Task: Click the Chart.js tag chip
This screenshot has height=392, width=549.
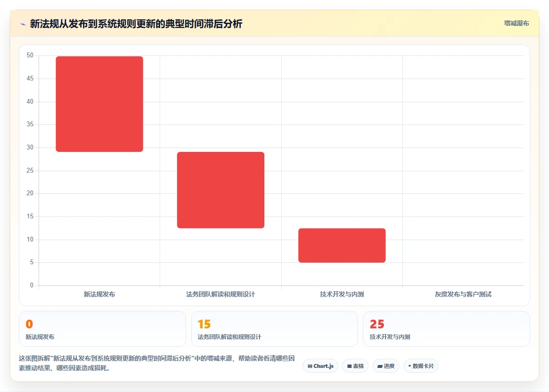Action: click(x=320, y=366)
